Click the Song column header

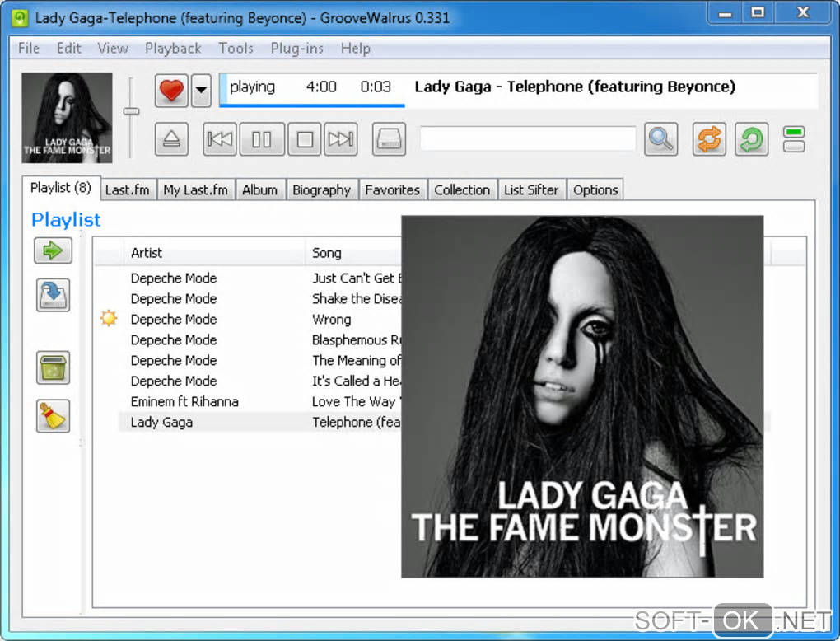[353, 252]
